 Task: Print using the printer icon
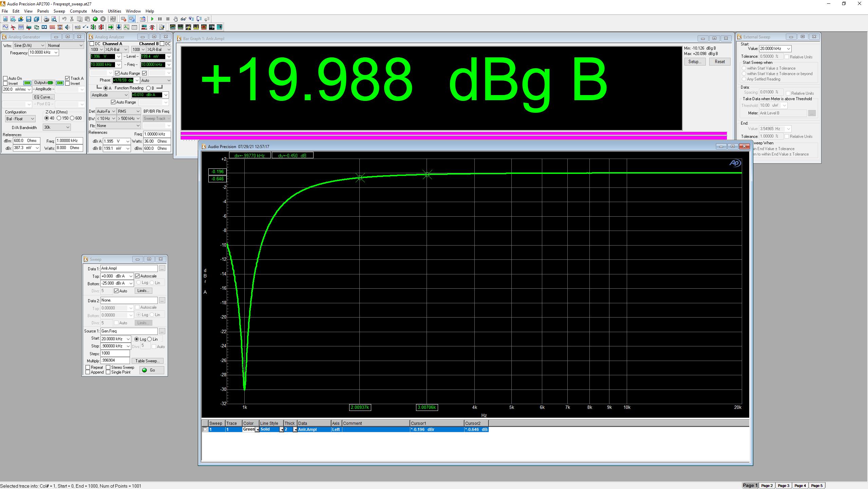tap(46, 19)
